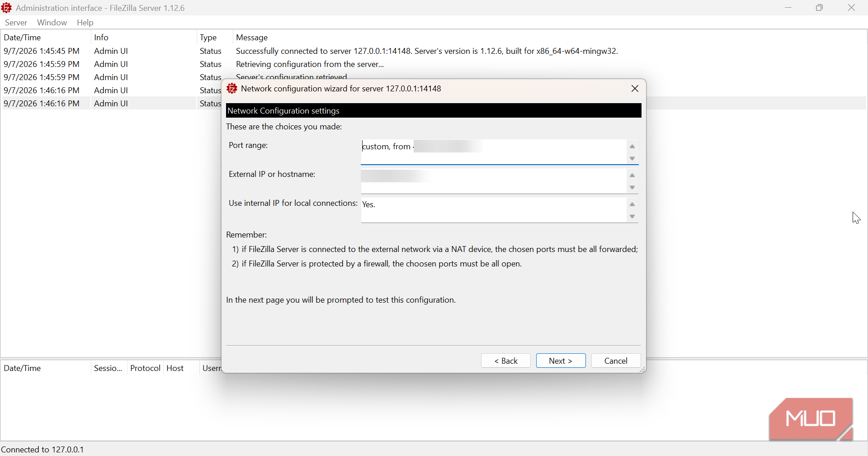Go back with the < Back button
This screenshot has height=456, width=868.
[x=506, y=361]
